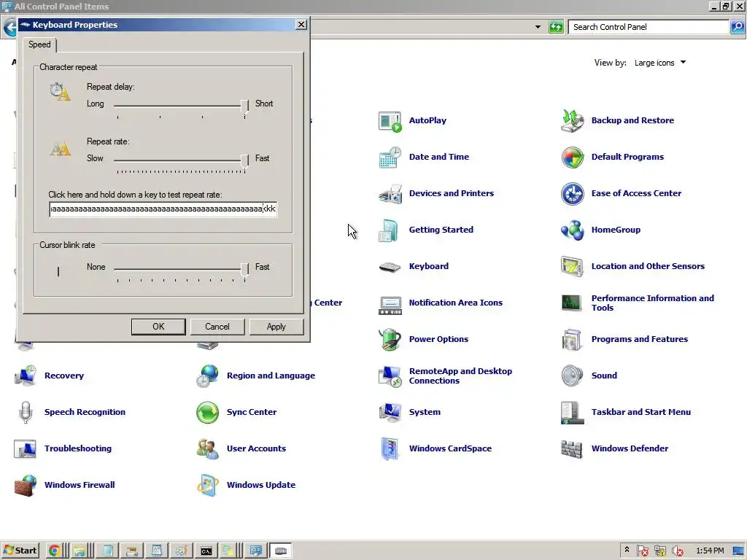747x560 pixels.
Task: Click the Windows Update icon
Action: click(208, 485)
